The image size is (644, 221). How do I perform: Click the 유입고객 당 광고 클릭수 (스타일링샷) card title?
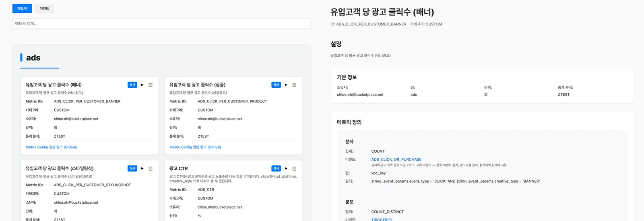[60, 169]
